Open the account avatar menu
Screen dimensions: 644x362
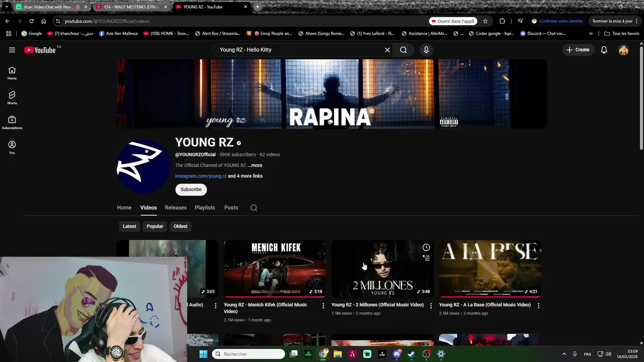(623, 50)
